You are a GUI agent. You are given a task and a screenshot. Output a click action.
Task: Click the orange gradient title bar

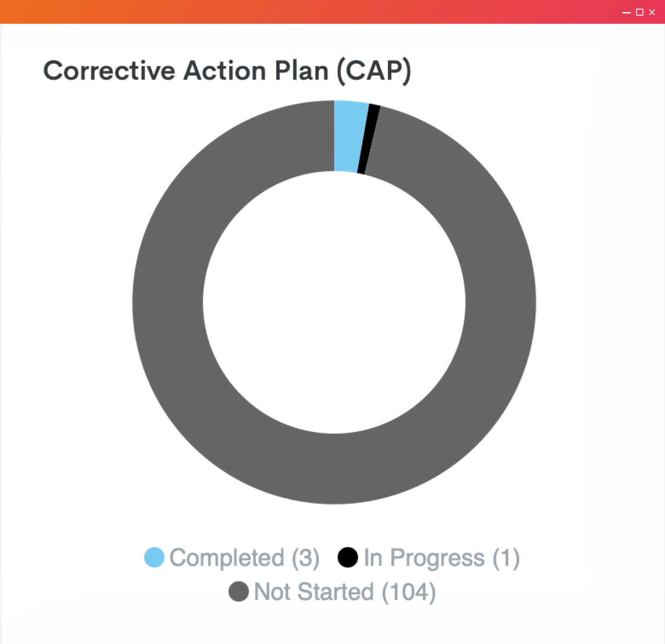tap(303, 12)
